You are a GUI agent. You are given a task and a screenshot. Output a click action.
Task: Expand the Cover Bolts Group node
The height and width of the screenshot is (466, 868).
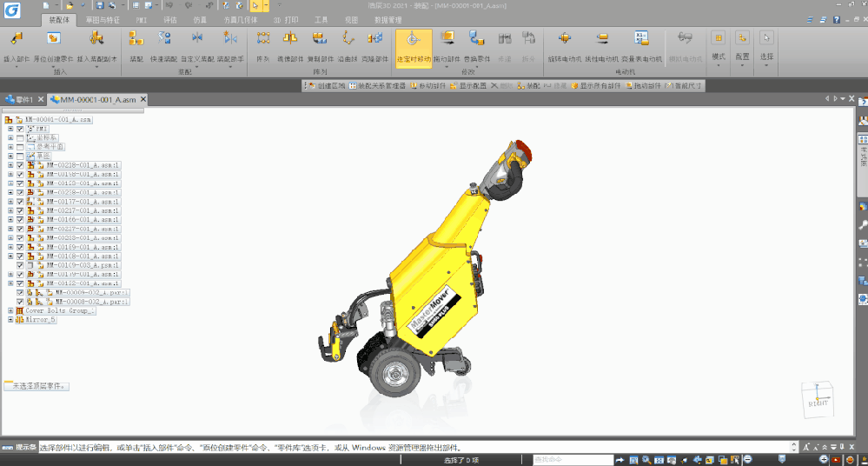(x=10, y=310)
